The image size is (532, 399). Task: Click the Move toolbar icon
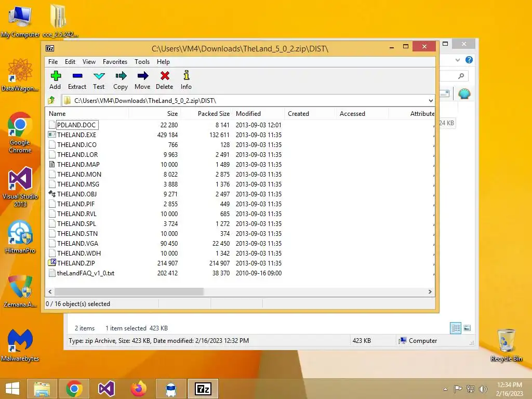coord(143,76)
